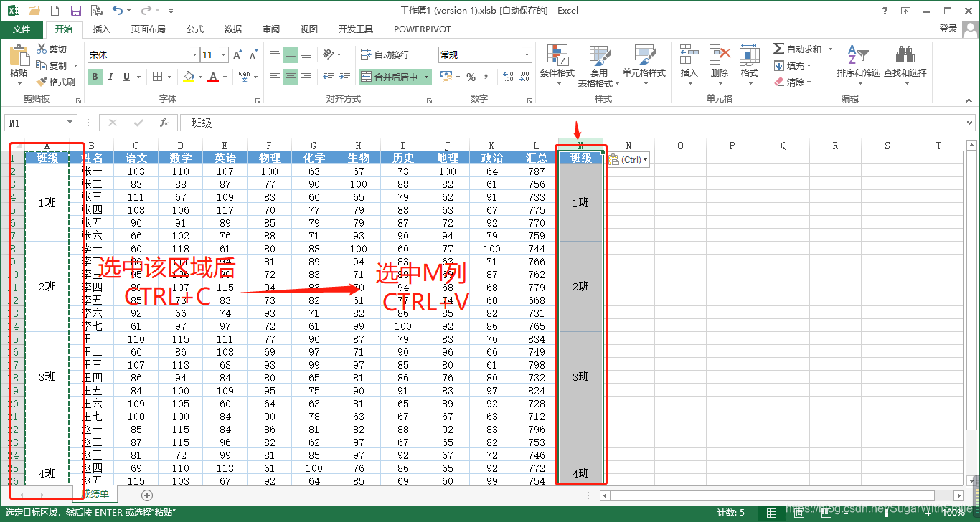Expand the formula bar
This screenshot has height=522, width=980.
click(x=970, y=123)
